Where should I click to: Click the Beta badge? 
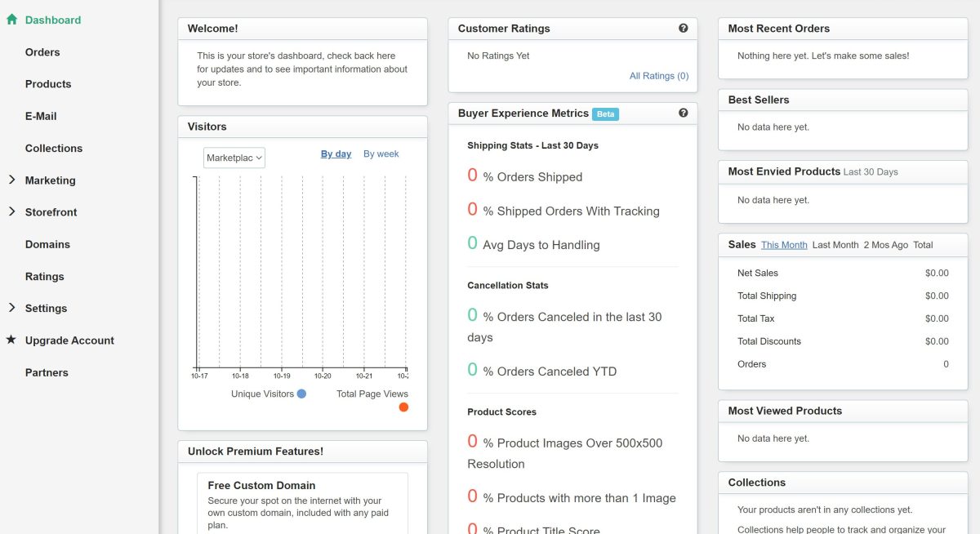605,114
